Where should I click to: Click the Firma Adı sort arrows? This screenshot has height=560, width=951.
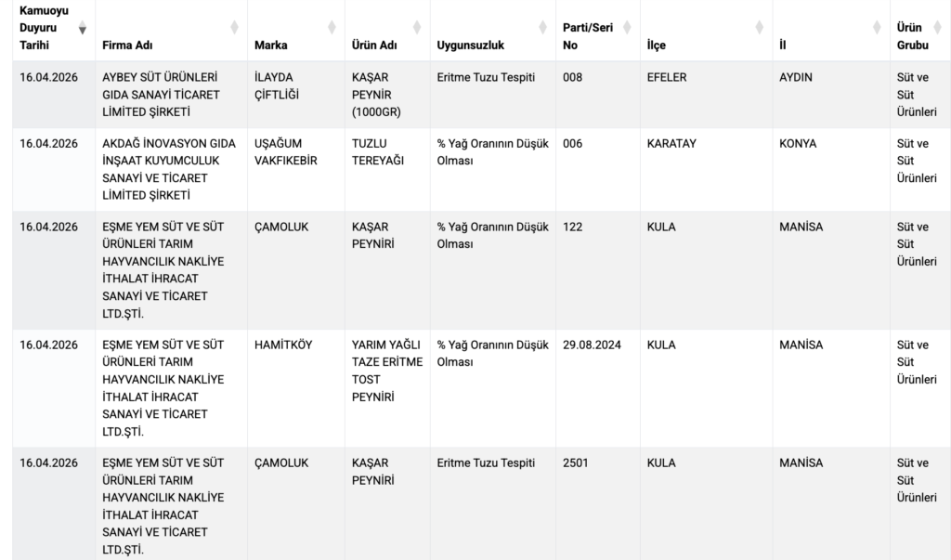coord(234,29)
